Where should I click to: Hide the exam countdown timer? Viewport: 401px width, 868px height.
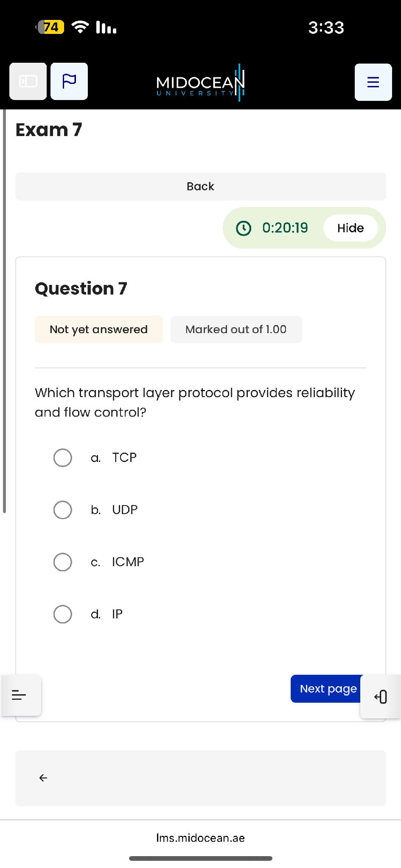tap(351, 228)
